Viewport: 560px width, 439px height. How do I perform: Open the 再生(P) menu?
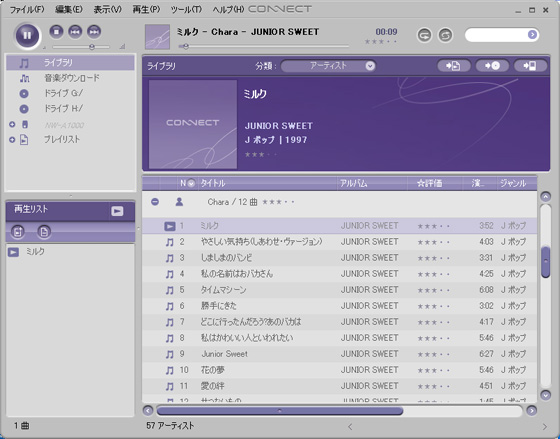point(146,10)
